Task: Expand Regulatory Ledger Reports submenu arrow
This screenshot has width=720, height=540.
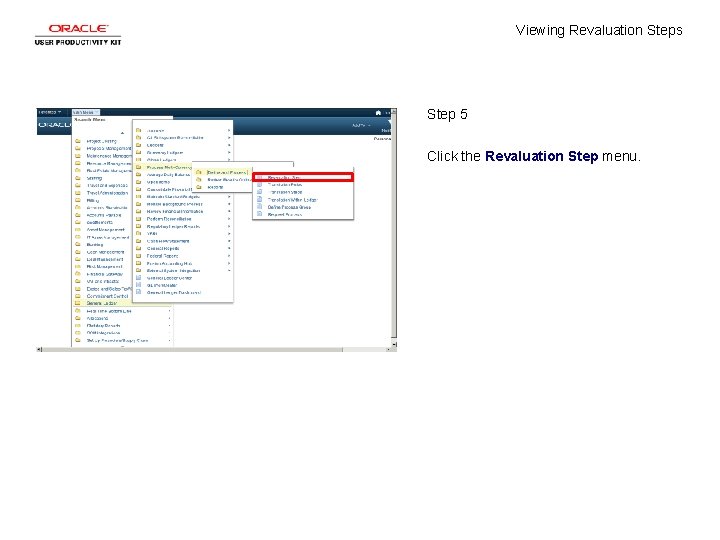Action: (229, 226)
